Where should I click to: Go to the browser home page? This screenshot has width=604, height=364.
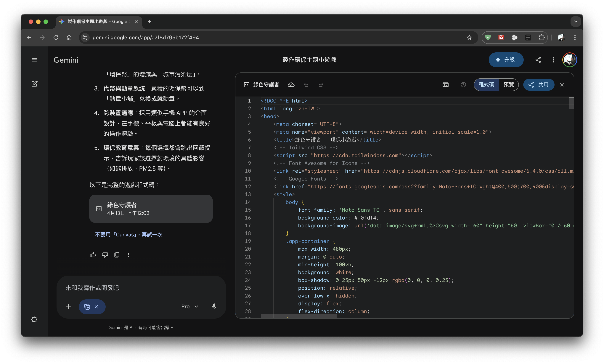[69, 38]
